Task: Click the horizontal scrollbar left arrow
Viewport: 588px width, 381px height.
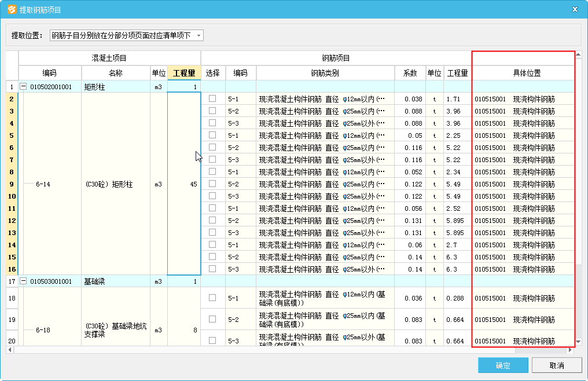Action: point(10,350)
